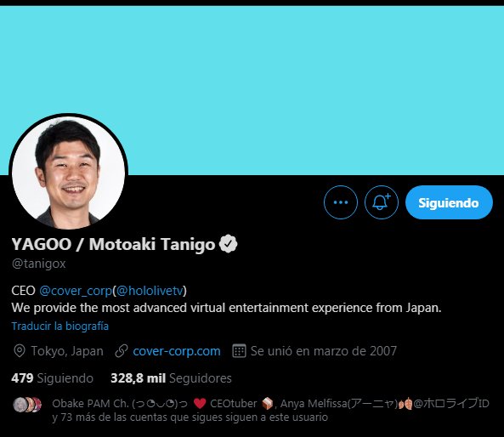Viewport: 504px width, 437px height.
Task: Click the Tokyo, Japan location text
Action: [x=67, y=351]
